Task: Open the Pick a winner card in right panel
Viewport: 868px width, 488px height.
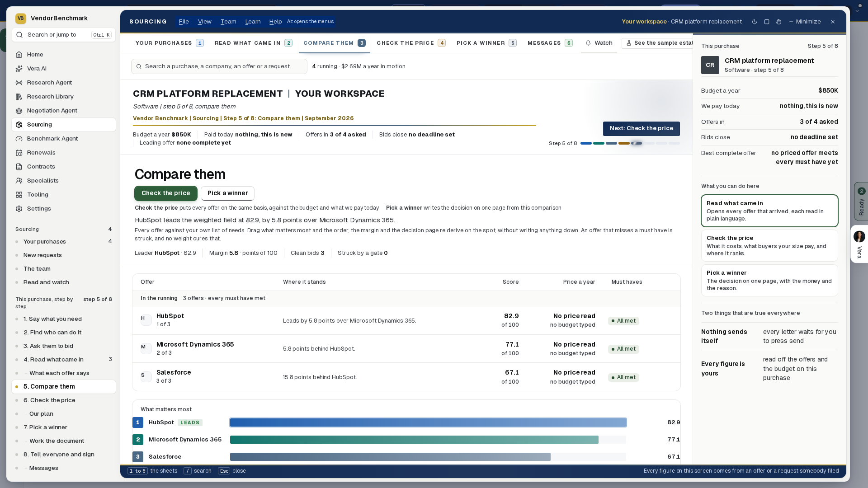Action: (769, 280)
